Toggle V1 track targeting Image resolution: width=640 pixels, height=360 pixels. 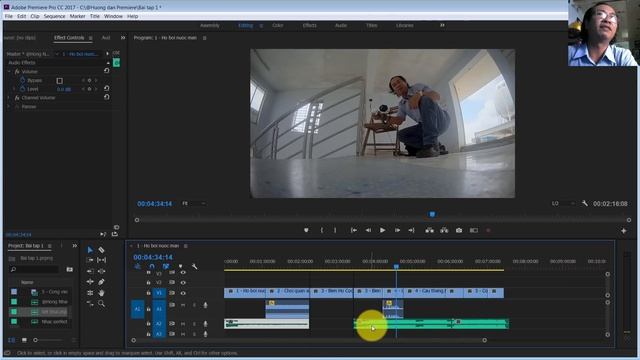(159, 293)
